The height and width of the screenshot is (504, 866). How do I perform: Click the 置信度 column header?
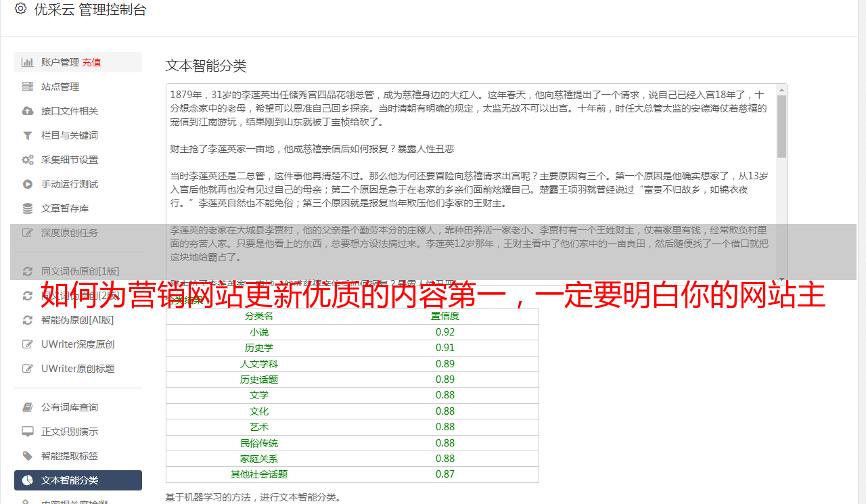[x=445, y=316]
